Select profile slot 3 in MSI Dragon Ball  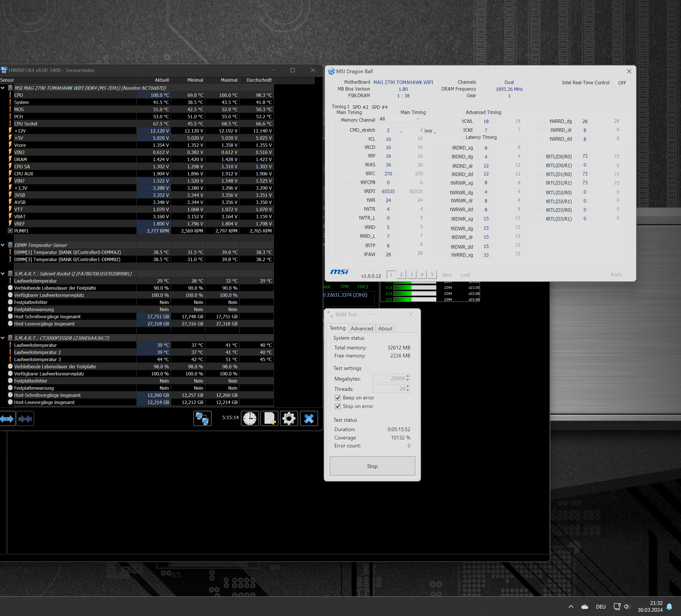pyautogui.click(x=412, y=275)
